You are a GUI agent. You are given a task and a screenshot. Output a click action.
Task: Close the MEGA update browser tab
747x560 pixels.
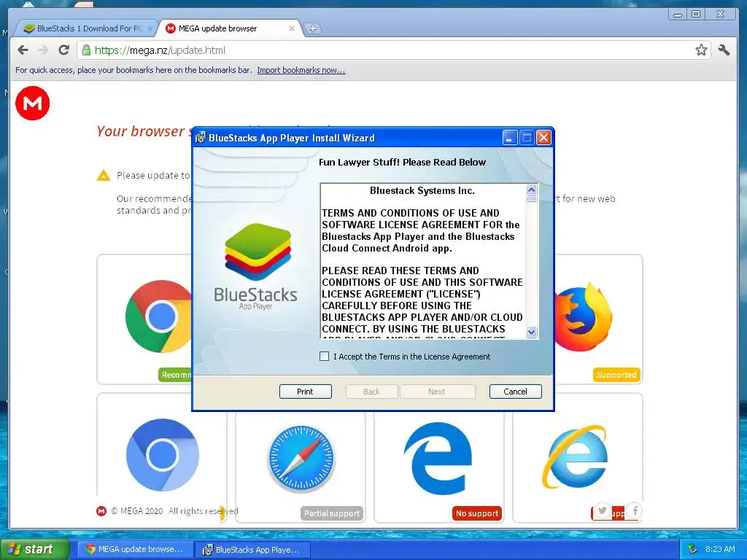[x=292, y=28]
